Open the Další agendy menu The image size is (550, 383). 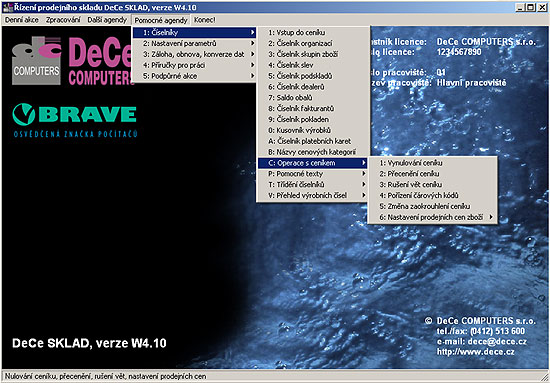tap(107, 20)
